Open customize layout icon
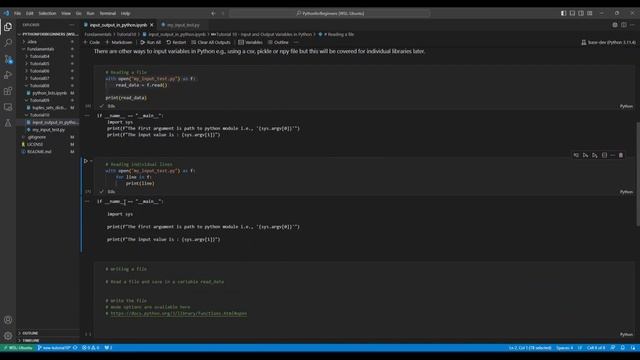 [590, 13]
